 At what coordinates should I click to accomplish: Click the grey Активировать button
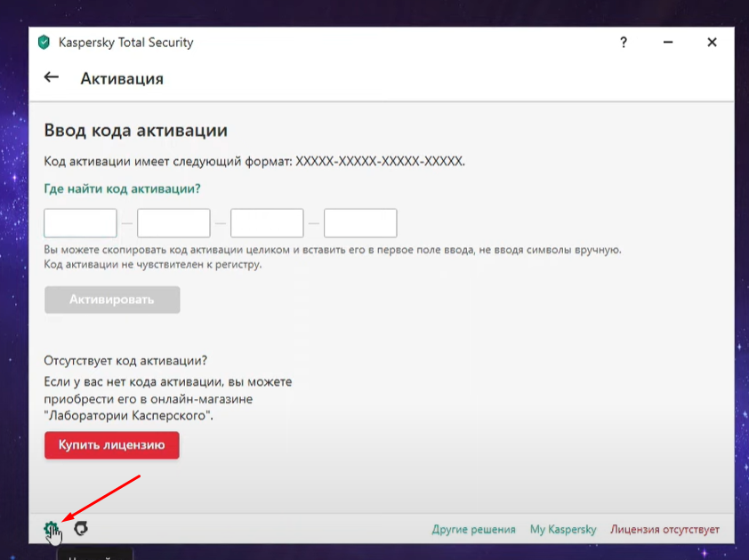tap(112, 300)
